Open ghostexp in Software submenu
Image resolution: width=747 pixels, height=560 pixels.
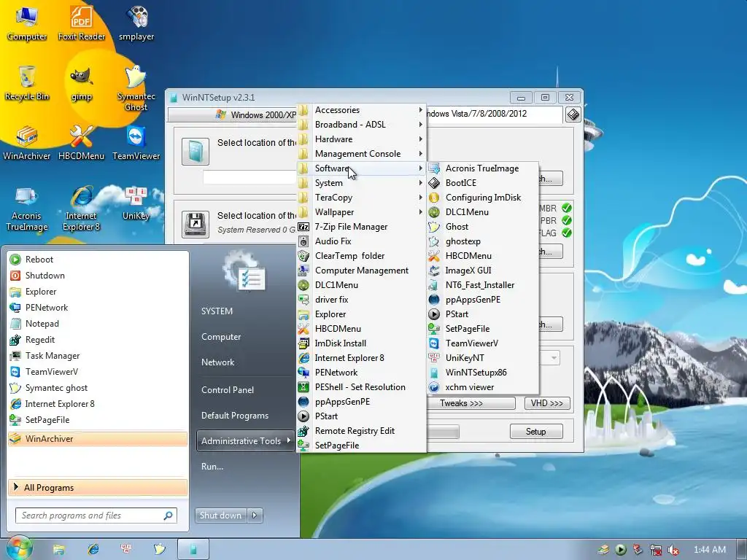(x=482, y=241)
